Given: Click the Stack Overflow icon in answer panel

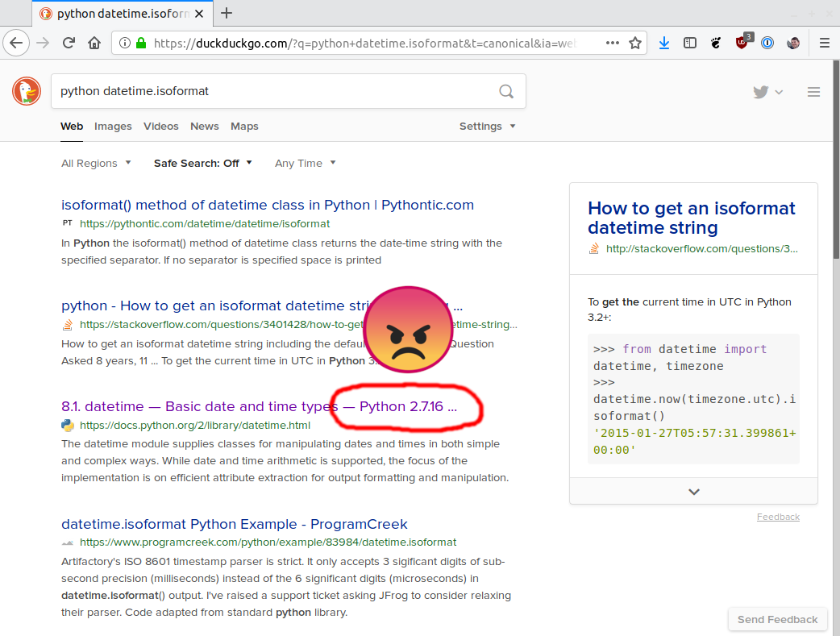Looking at the screenshot, I should click(x=593, y=248).
